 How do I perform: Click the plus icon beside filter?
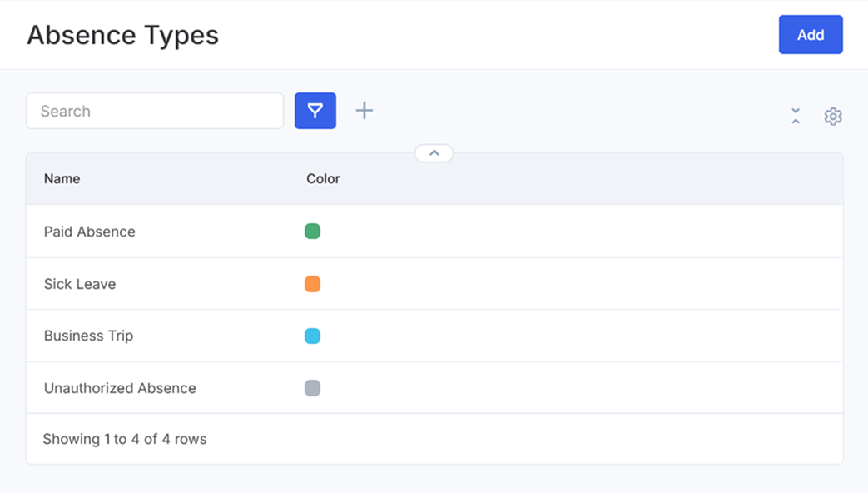pos(364,111)
